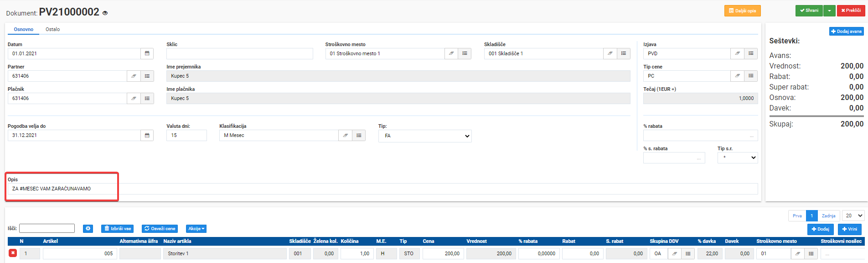868x263 pixels.
Task: Click the Valuta dni field
Action: coord(186,135)
